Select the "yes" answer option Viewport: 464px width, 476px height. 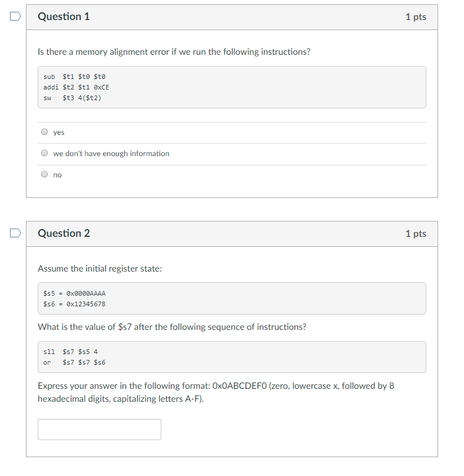click(x=44, y=131)
